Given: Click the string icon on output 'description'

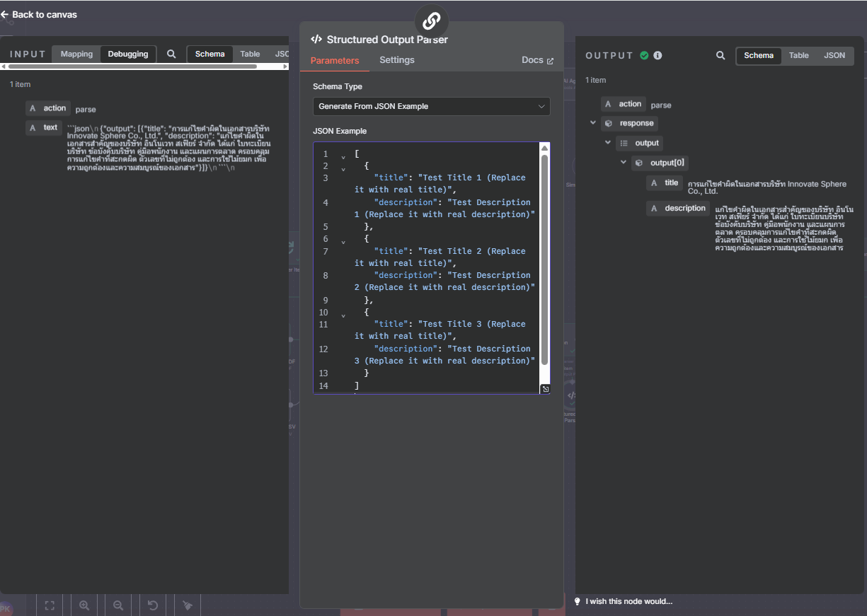Looking at the screenshot, I should click(x=654, y=208).
